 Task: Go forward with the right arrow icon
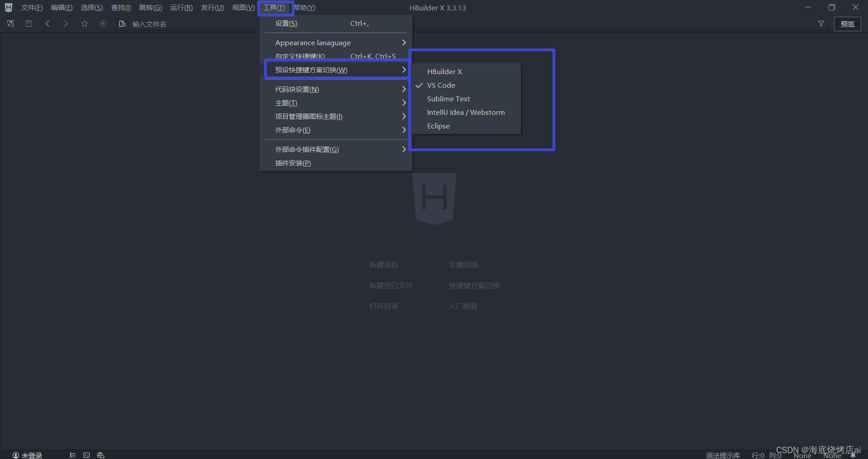(66, 24)
